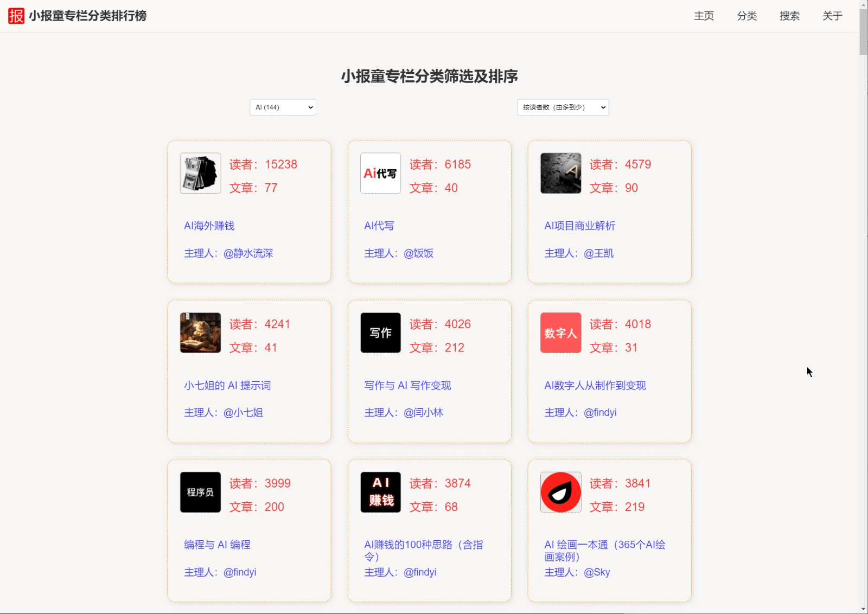
Task: Click the AI项目商业解析 dark AI icon
Action: (560, 173)
